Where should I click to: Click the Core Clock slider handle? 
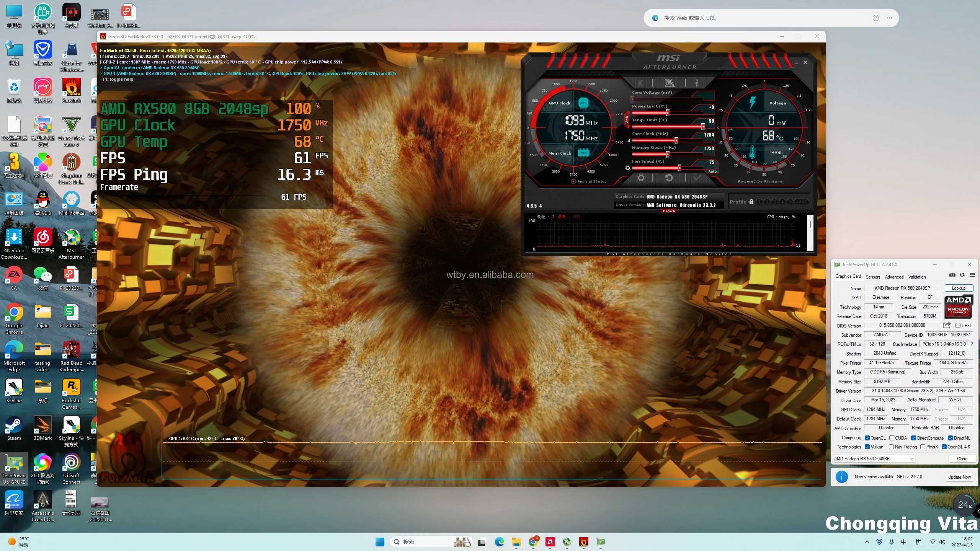pos(676,140)
